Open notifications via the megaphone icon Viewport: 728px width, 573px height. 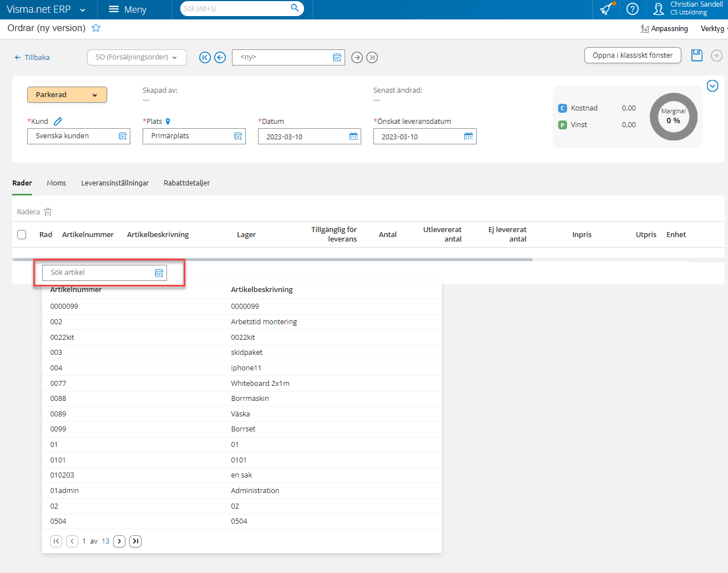[x=606, y=9]
